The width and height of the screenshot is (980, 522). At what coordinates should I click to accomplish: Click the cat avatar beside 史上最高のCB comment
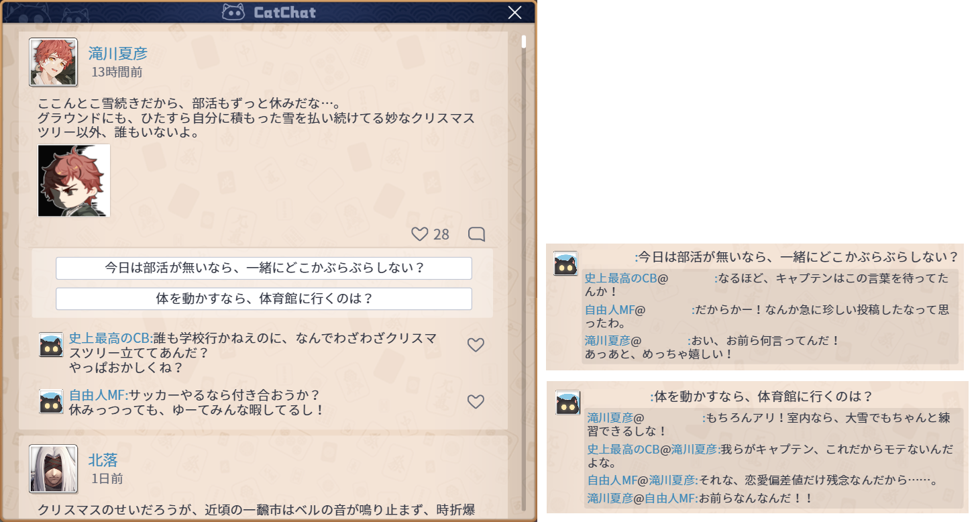(52, 345)
